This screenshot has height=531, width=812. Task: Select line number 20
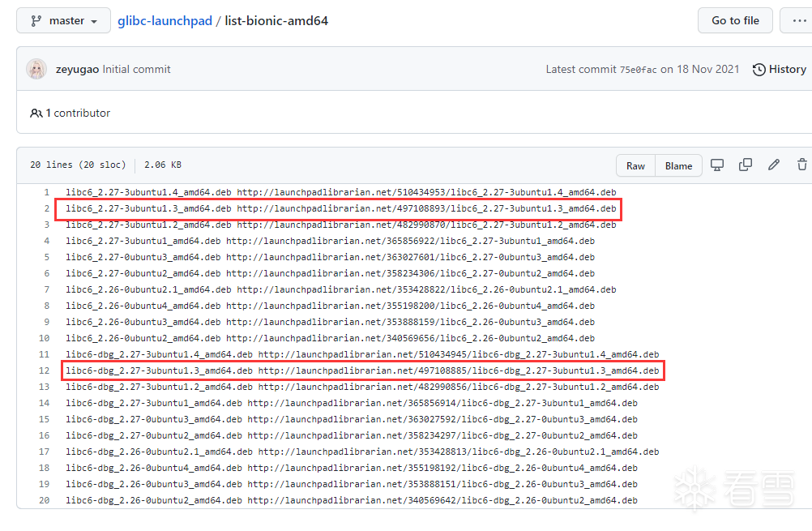pyautogui.click(x=44, y=500)
